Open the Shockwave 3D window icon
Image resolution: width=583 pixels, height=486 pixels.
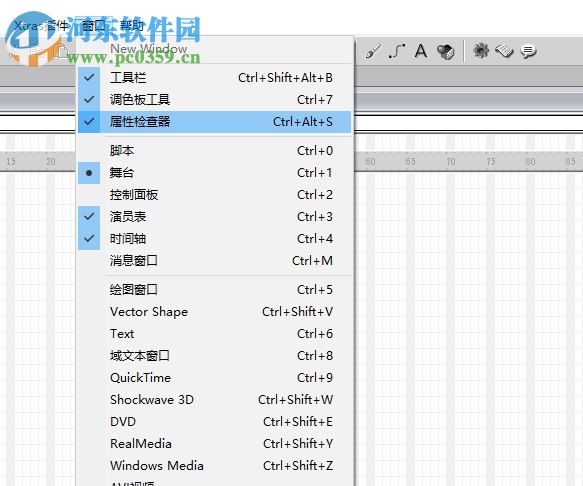(x=445, y=52)
